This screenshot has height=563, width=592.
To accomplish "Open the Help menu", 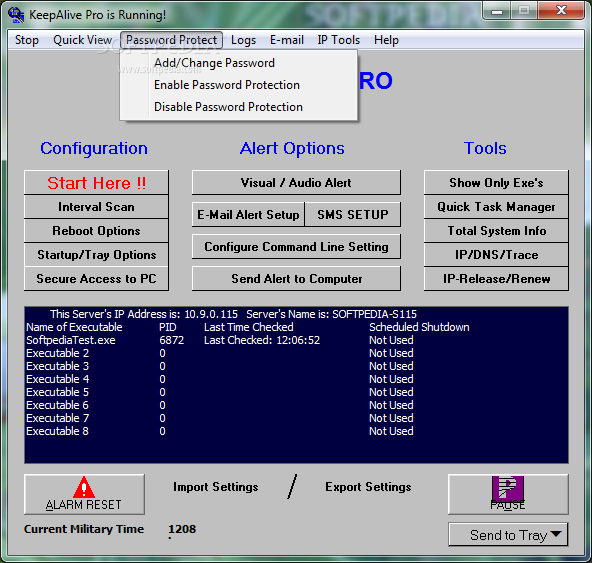I will [386, 40].
